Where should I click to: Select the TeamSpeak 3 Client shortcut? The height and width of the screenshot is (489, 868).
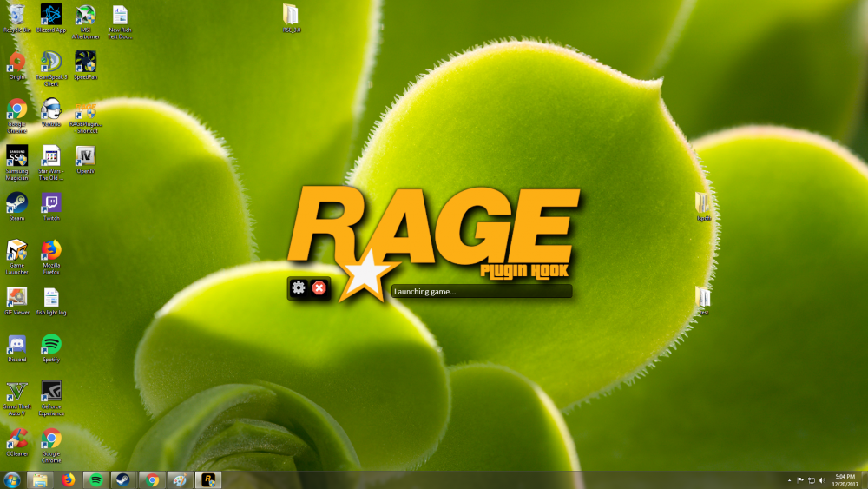pyautogui.click(x=51, y=69)
